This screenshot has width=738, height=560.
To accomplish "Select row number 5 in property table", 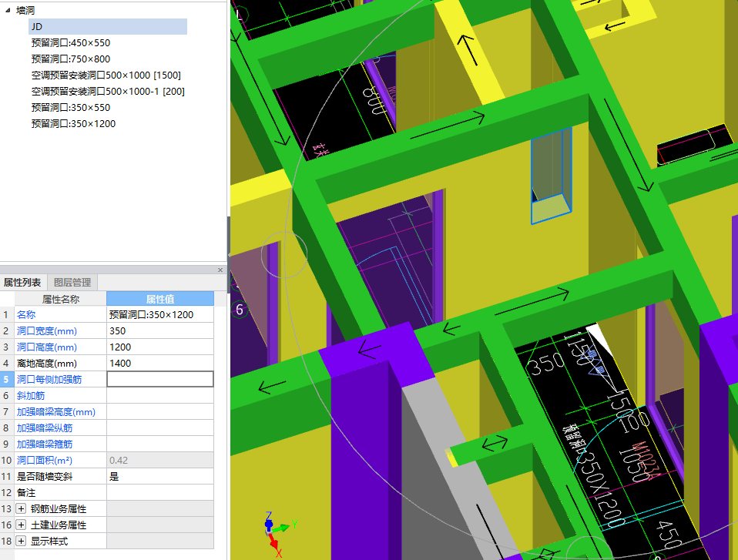I will (x=6, y=379).
